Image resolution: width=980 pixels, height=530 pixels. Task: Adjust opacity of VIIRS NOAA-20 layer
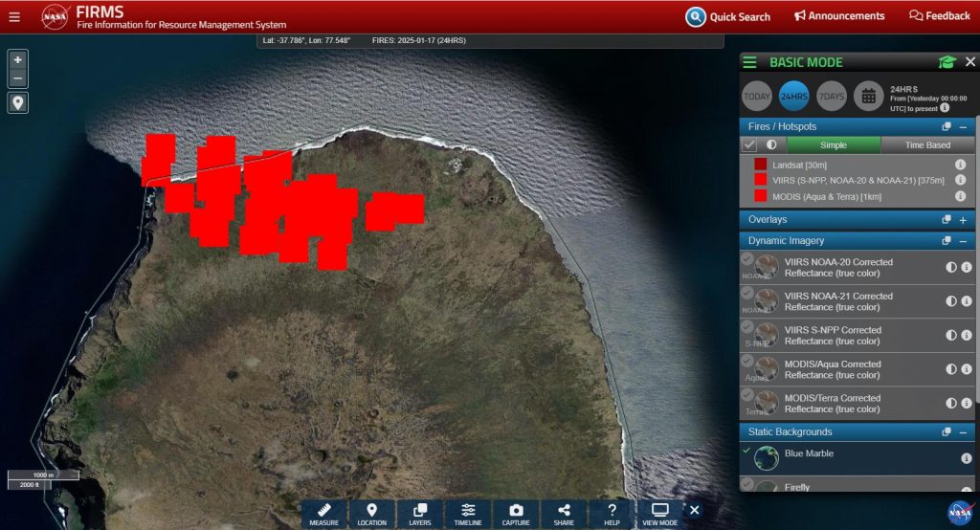(x=951, y=267)
